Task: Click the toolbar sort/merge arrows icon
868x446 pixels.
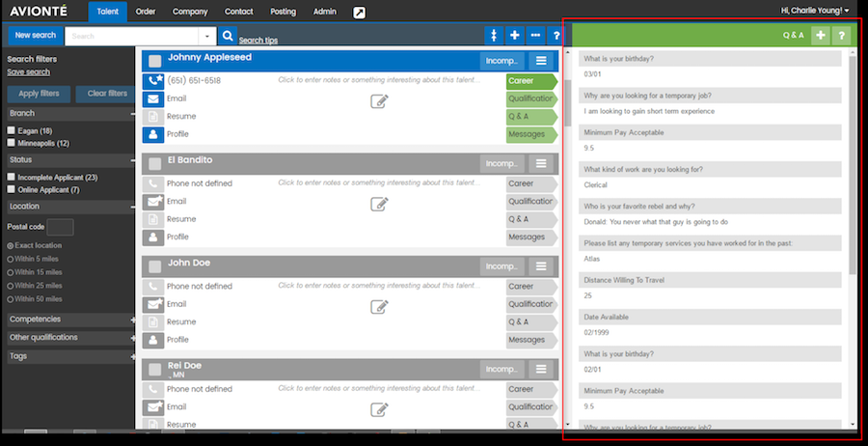Action: (493, 36)
